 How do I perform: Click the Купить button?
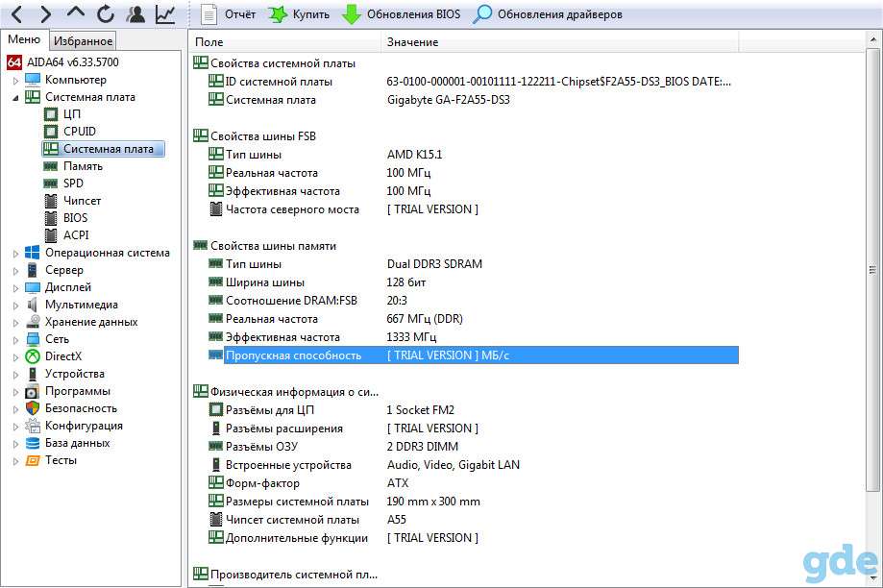pyautogui.click(x=299, y=14)
